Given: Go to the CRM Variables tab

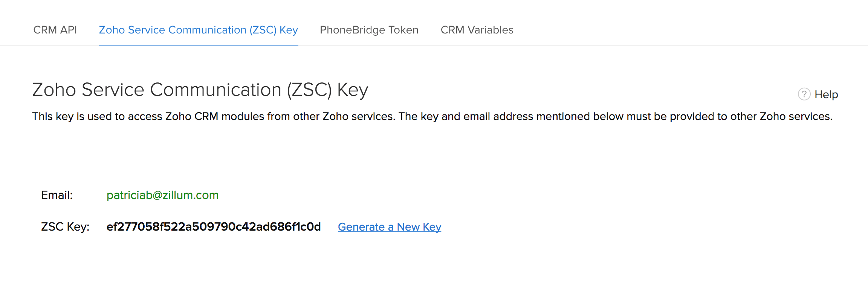Looking at the screenshot, I should click(477, 30).
